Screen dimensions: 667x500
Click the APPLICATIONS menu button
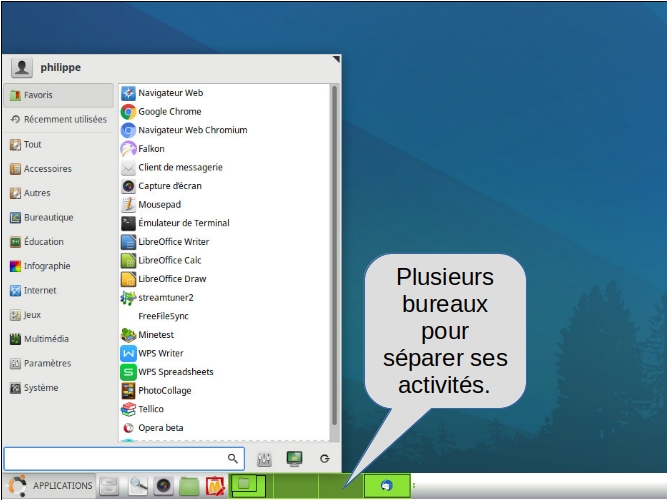coord(51,486)
